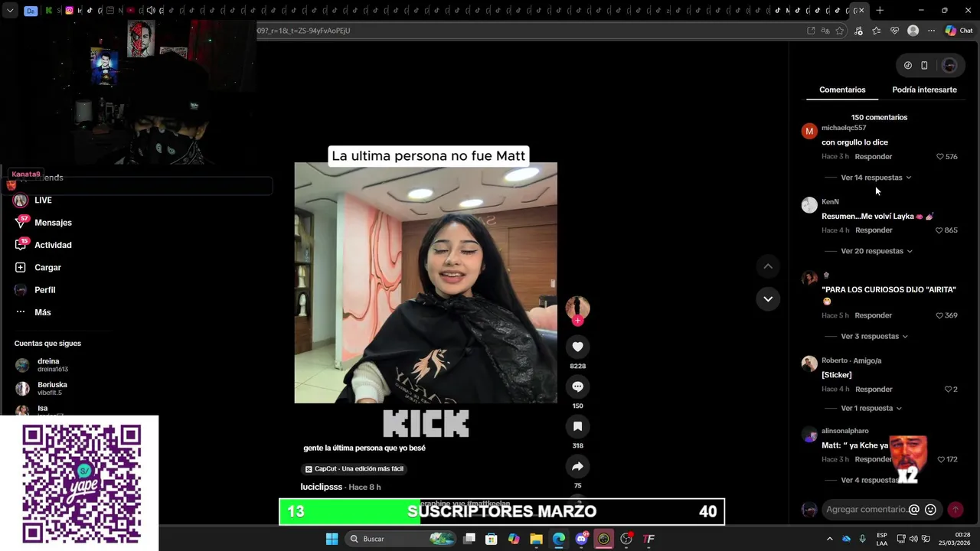Screen dimensions: 980x551
Task: Click the translate icon in address bar
Action: 825,31
